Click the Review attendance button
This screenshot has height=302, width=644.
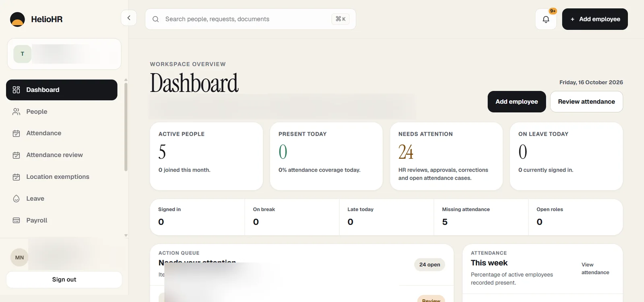[586, 101]
